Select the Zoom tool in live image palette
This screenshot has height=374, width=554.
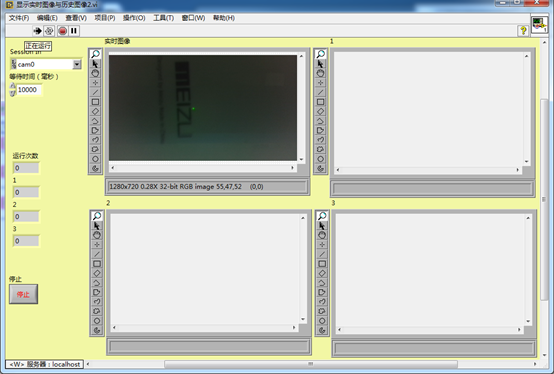coord(95,54)
